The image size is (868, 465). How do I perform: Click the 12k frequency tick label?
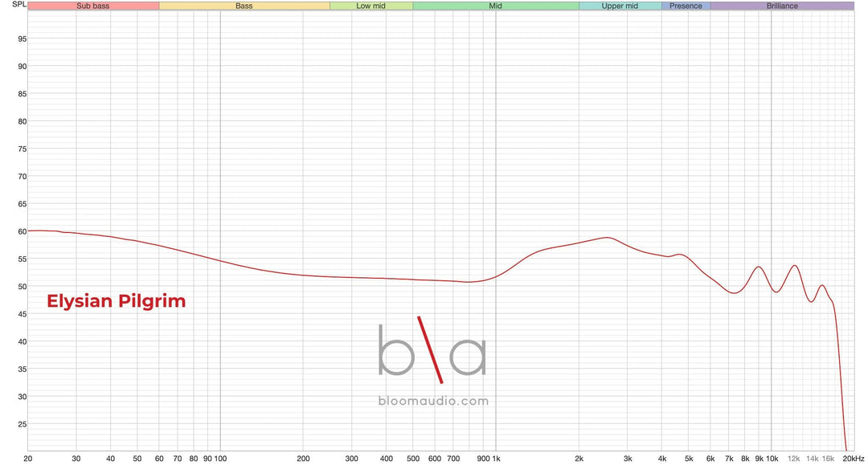coord(794,459)
